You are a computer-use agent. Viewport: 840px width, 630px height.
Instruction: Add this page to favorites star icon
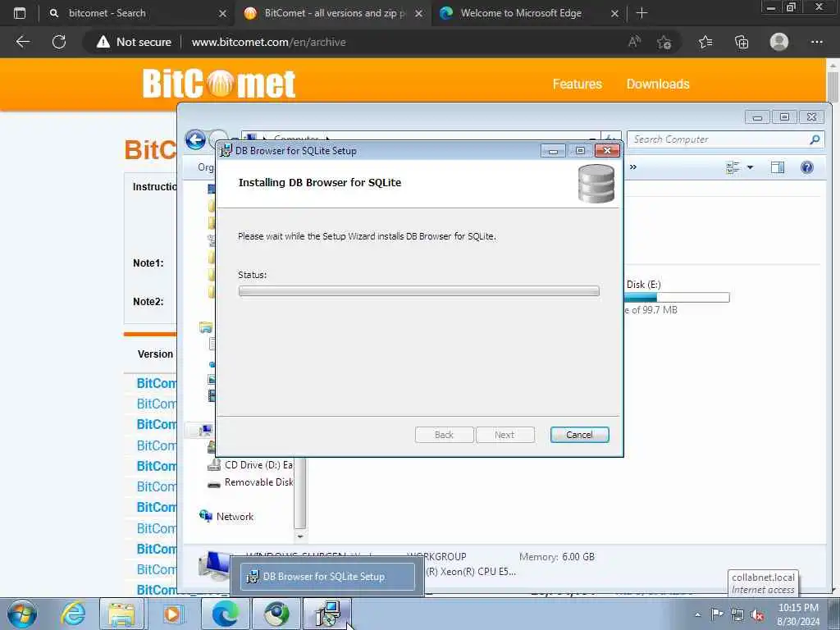(664, 42)
